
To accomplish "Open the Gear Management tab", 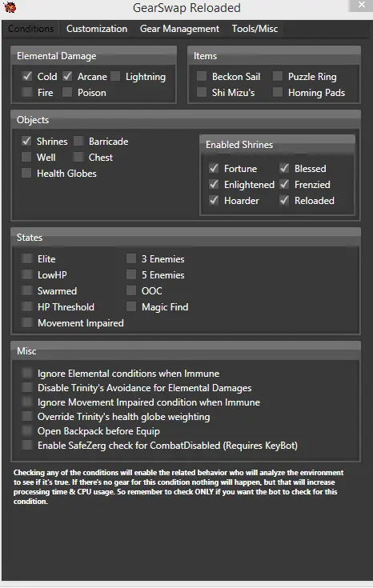I will coord(179,29).
